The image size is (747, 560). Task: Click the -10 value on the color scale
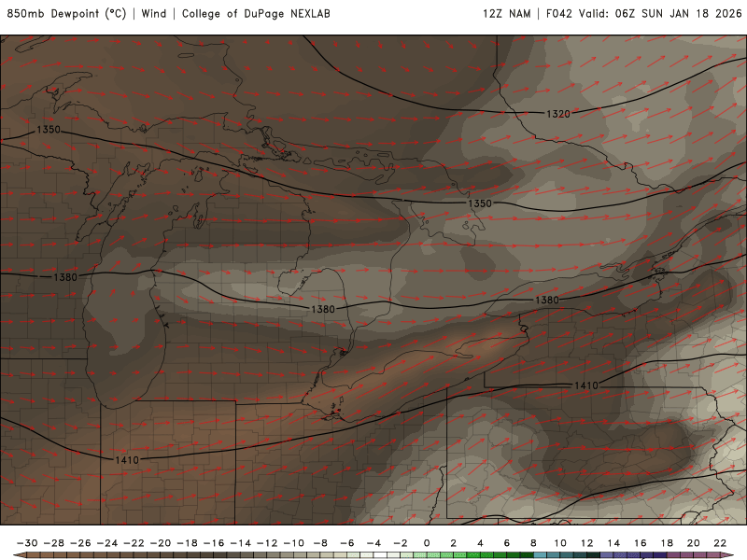[293, 543]
